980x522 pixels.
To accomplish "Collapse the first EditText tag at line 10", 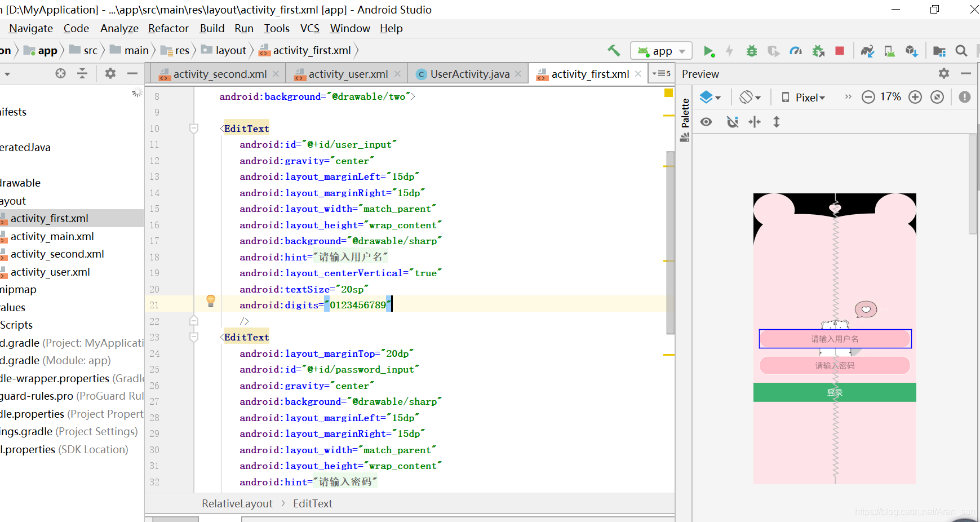I will (x=194, y=129).
